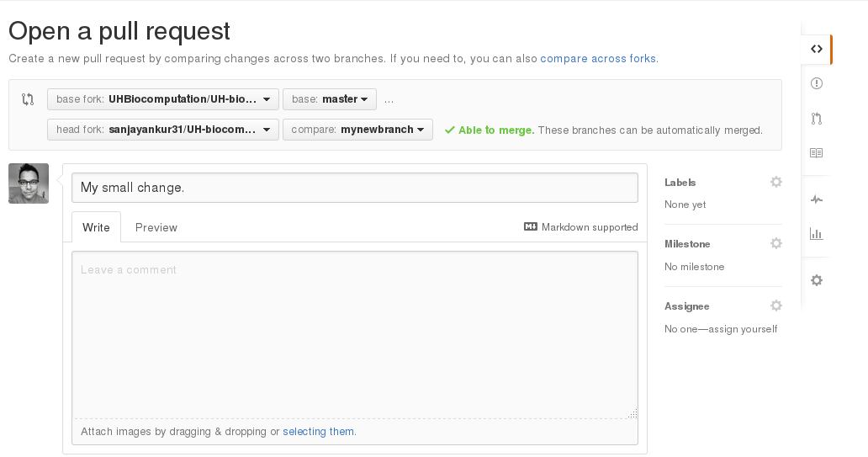Open the Pull requests sidebar icon
Image resolution: width=868 pixels, height=457 pixels.
(x=816, y=118)
